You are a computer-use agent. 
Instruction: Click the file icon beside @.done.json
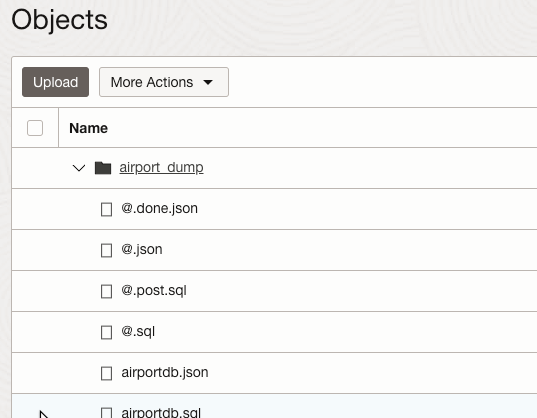tap(107, 209)
